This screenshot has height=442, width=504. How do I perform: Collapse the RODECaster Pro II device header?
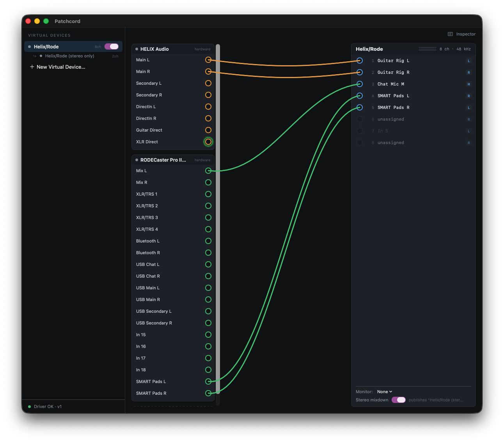173,160
